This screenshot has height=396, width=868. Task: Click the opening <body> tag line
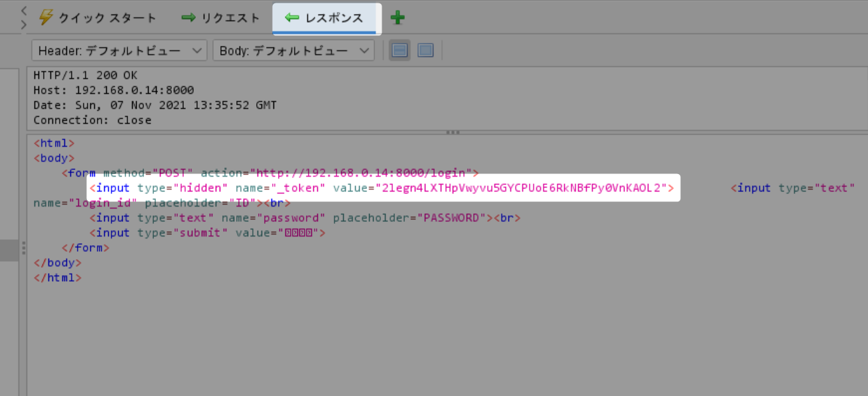click(x=54, y=158)
